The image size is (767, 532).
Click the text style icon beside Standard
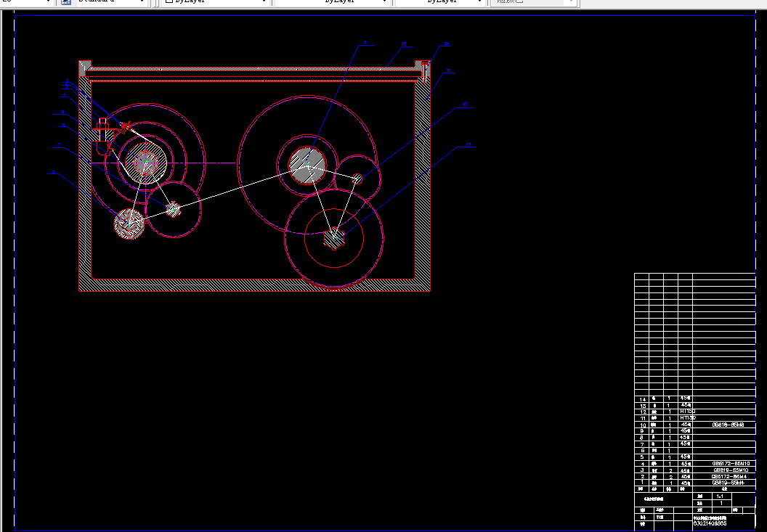coord(66,2)
